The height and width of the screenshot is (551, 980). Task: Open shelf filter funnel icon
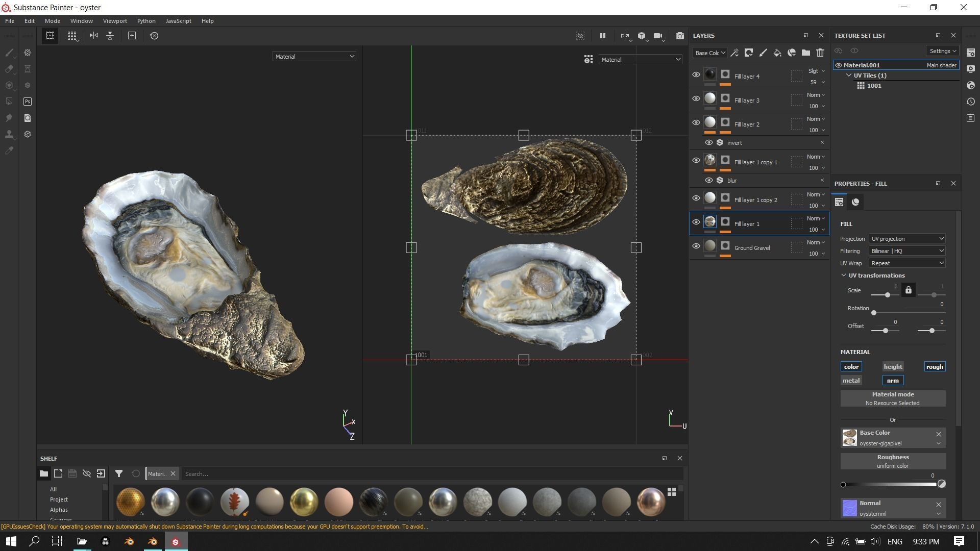click(x=119, y=474)
